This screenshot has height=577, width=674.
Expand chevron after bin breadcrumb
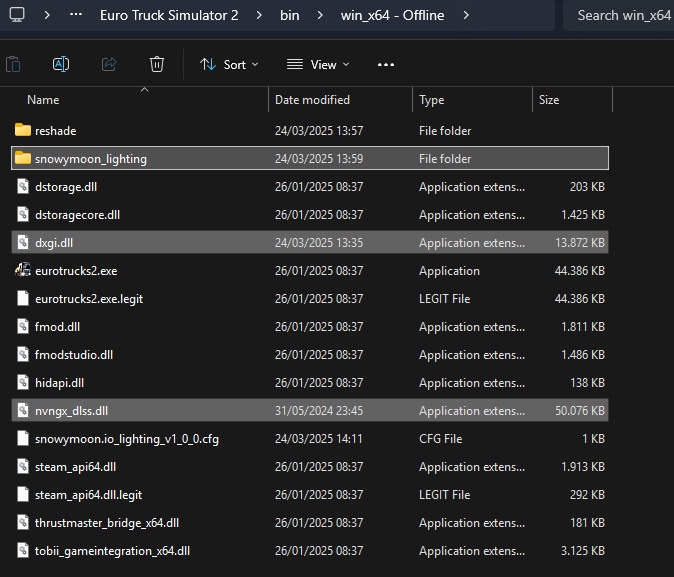[x=320, y=15]
